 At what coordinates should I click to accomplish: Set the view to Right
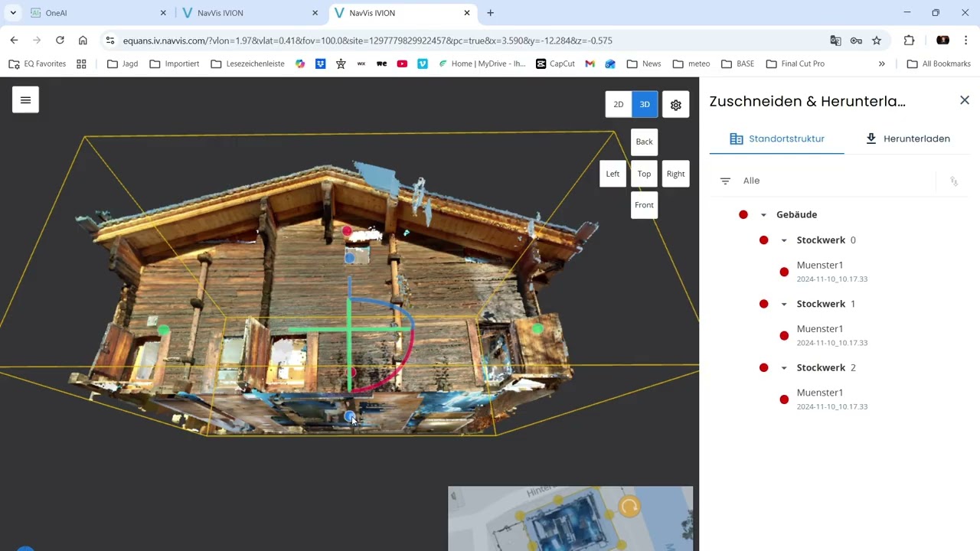[675, 174]
